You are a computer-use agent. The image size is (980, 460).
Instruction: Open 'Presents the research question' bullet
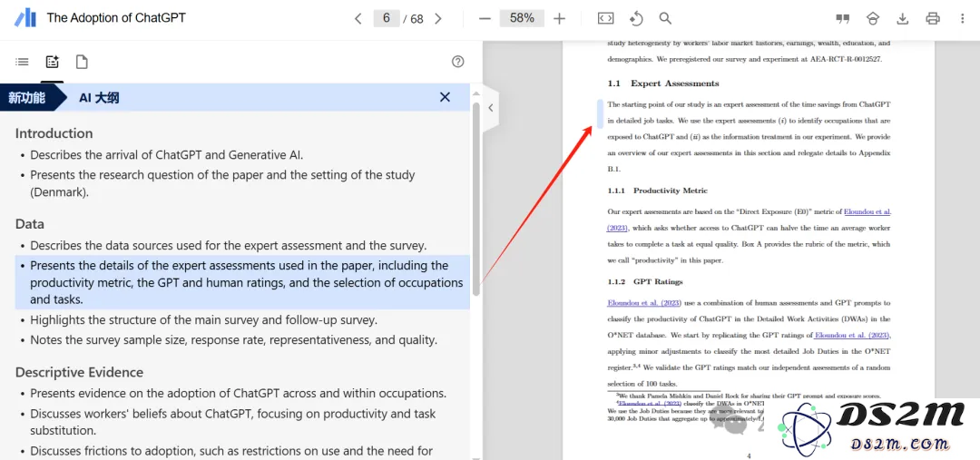coord(222,183)
